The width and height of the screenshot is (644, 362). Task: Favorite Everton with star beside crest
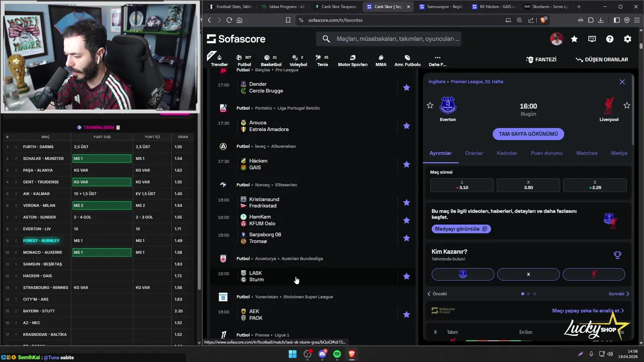click(430, 106)
